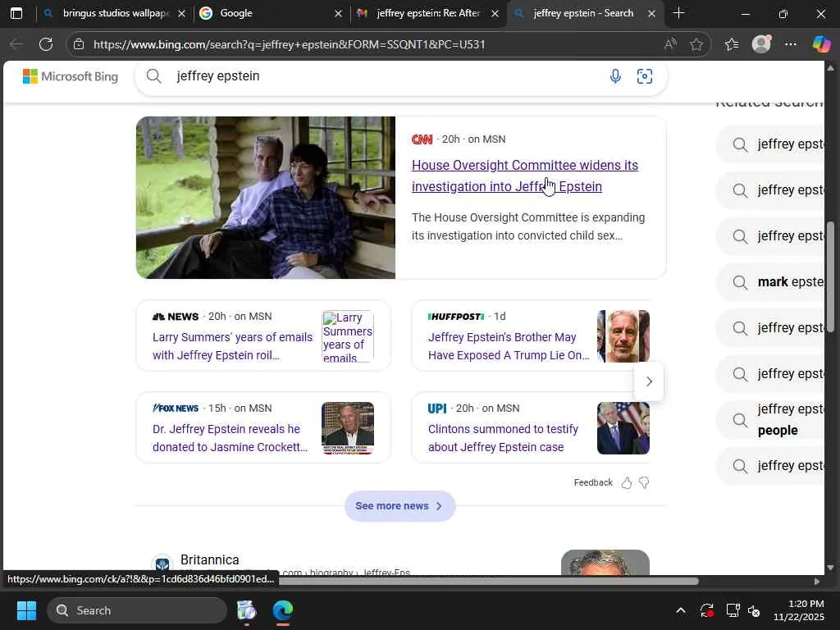Open Microsoft Edge from taskbar

[x=283, y=610]
